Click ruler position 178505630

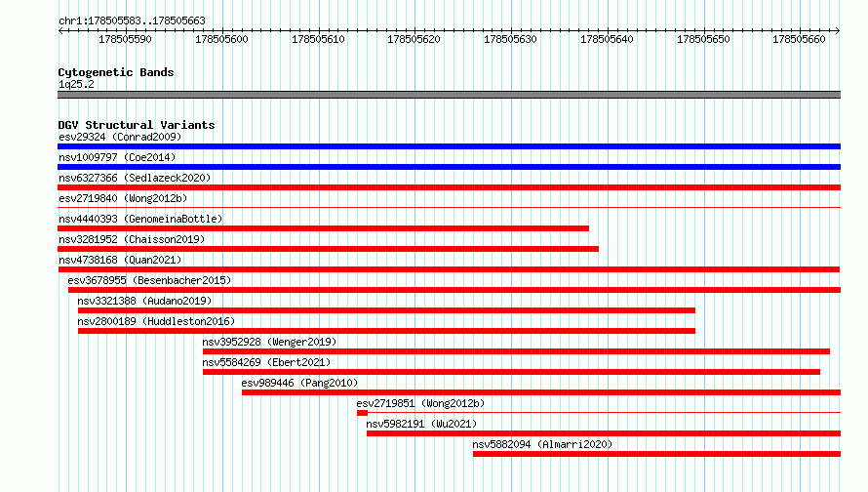pos(510,39)
